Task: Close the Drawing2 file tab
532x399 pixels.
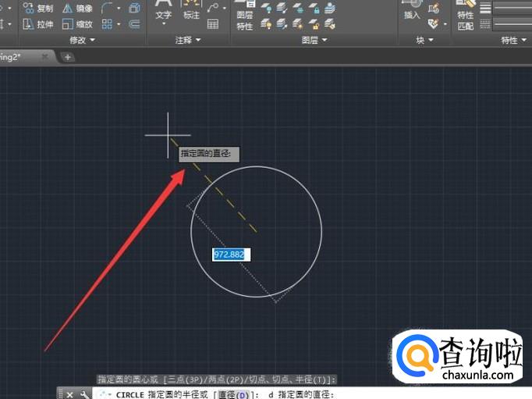Action: (44, 57)
